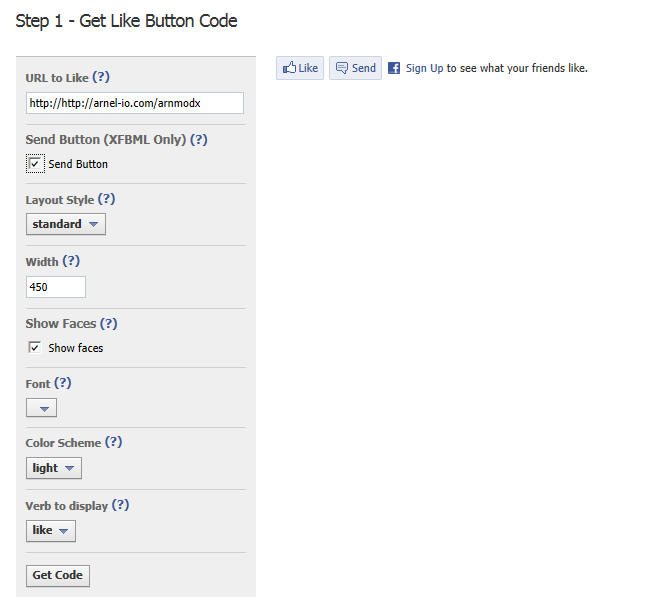Screen dimensions: 667x614
Task: Open help tooltip for URL to Like
Action: [x=101, y=77]
